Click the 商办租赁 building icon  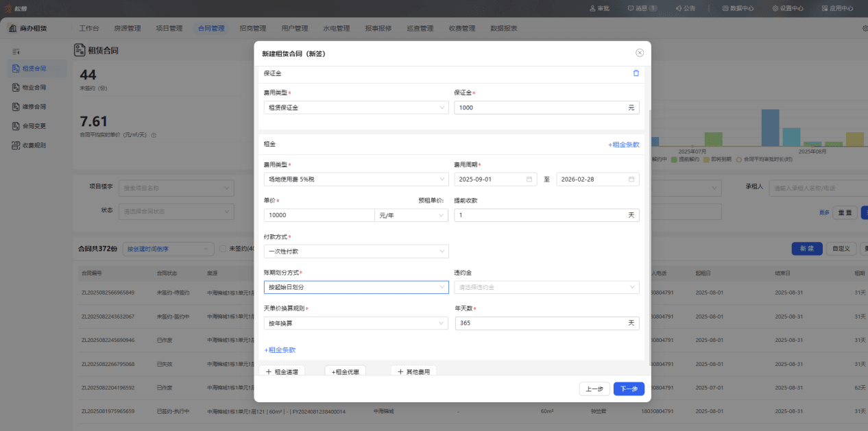point(13,28)
